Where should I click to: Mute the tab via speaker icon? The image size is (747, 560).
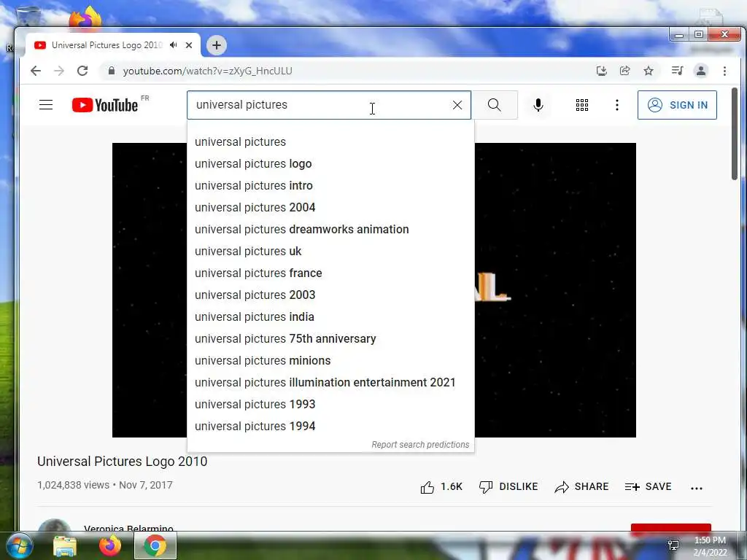pos(174,44)
